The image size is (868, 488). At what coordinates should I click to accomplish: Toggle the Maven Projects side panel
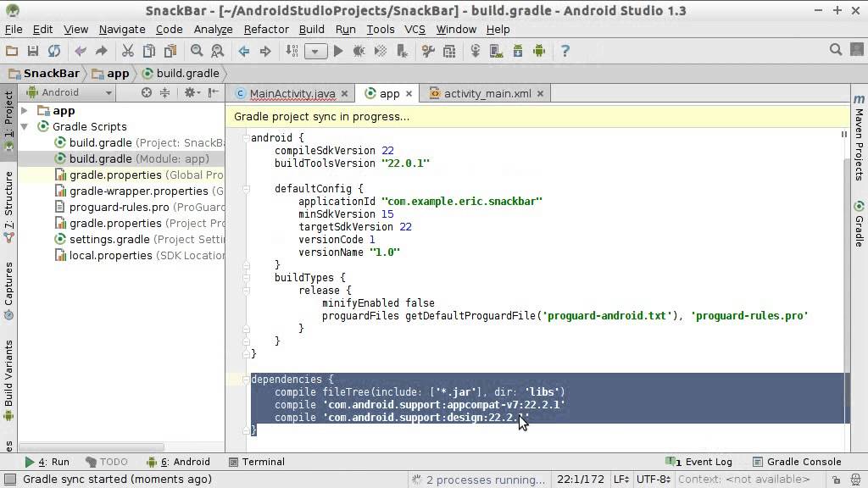(859, 138)
